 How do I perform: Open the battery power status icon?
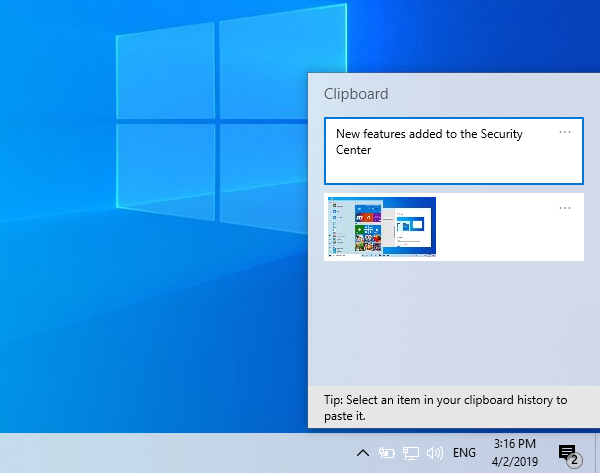(x=386, y=453)
